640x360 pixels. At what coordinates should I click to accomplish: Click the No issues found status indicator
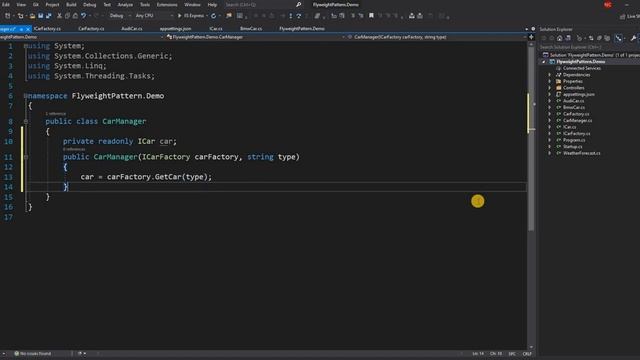tap(33, 353)
